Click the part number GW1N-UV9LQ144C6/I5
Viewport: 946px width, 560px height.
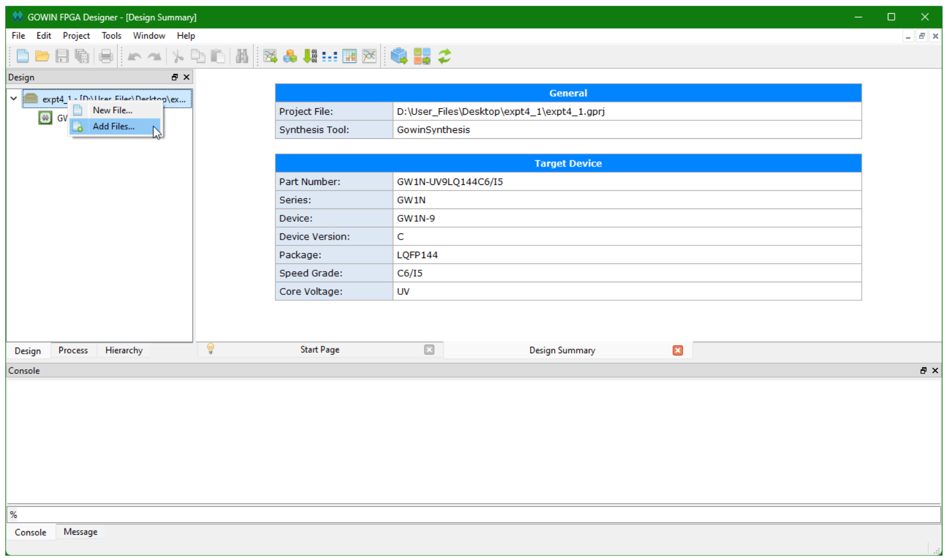tap(450, 182)
